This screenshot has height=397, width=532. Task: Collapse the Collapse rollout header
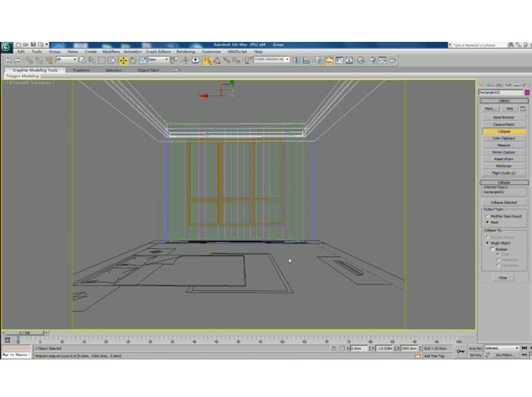point(504,182)
